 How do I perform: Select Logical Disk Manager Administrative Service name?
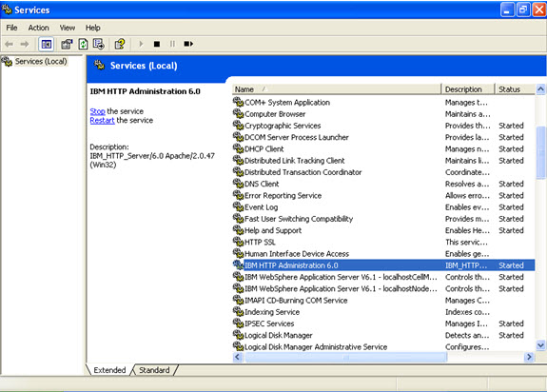coord(316,347)
